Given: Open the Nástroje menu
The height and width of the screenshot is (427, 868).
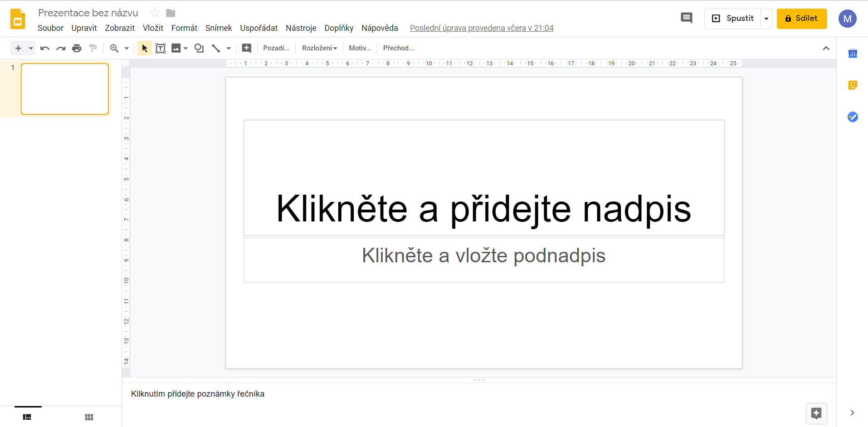Looking at the screenshot, I should [301, 28].
